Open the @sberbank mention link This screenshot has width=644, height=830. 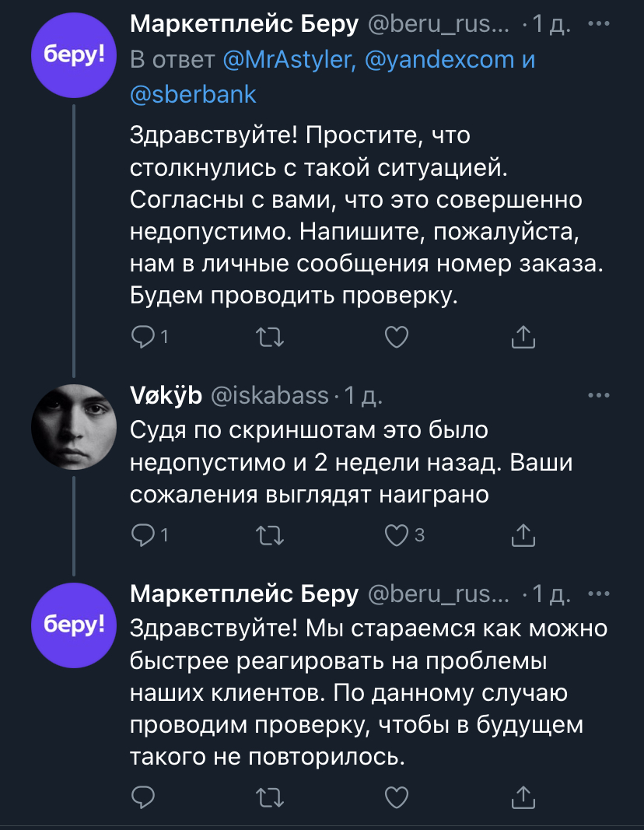click(193, 94)
